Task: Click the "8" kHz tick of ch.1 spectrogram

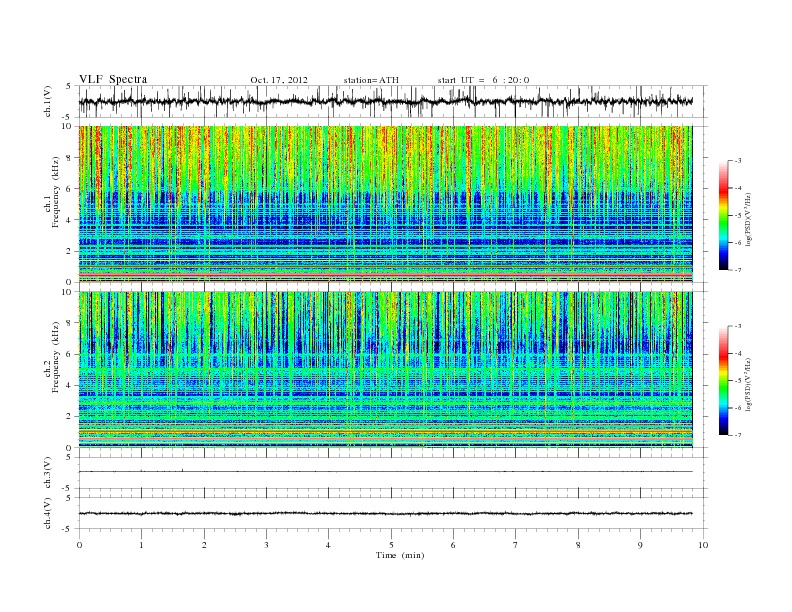Action: click(70, 158)
